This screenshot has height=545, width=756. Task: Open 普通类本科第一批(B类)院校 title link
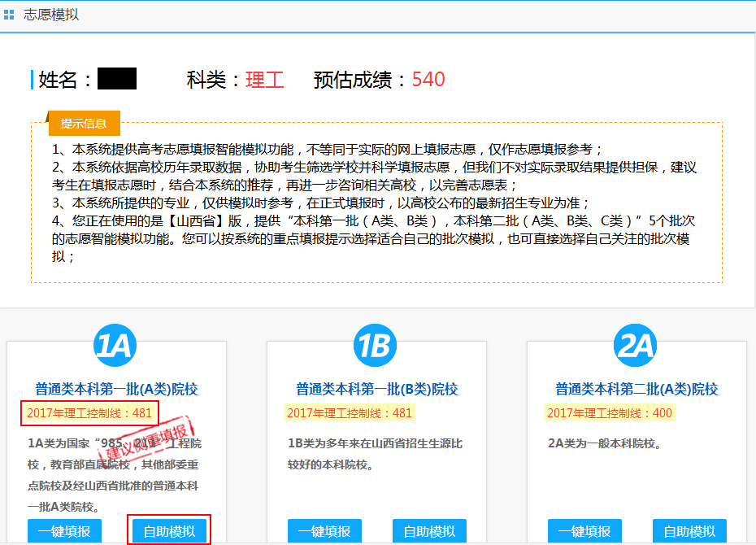tap(376, 389)
